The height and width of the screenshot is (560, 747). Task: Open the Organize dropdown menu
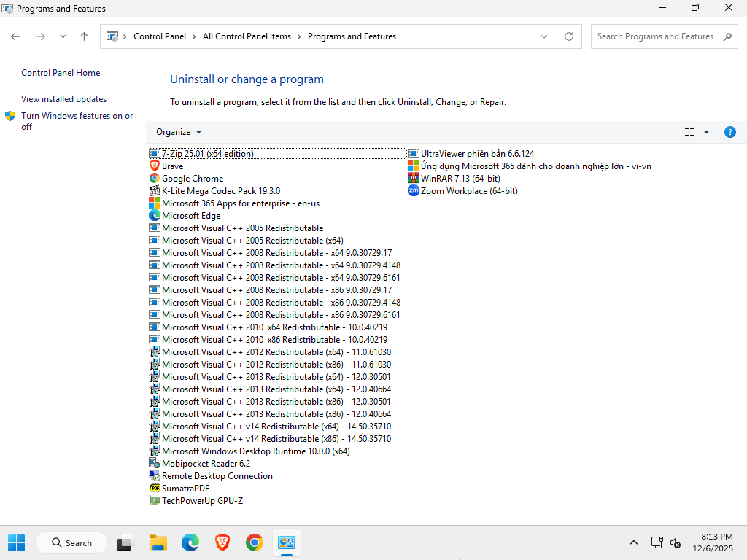coord(179,132)
